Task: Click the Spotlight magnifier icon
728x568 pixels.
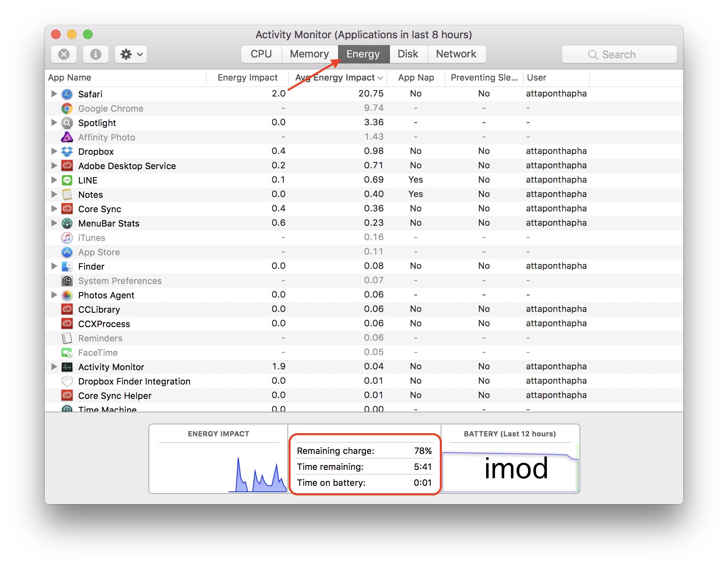Action: 67,122
